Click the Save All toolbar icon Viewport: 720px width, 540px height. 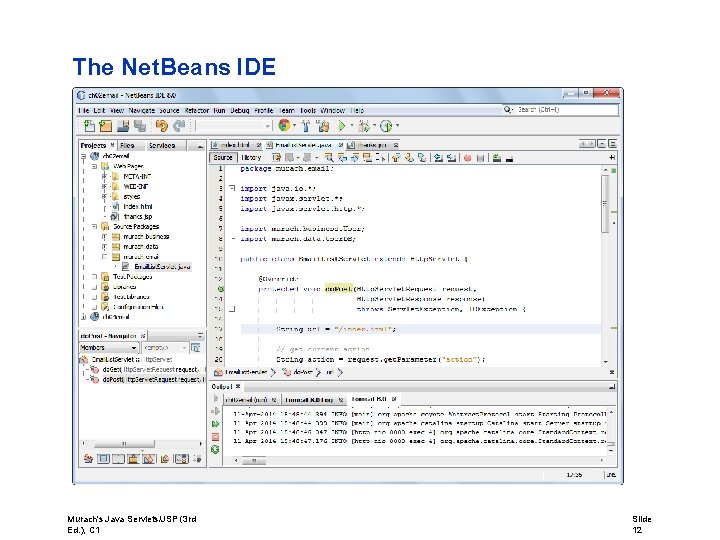click(140, 125)
